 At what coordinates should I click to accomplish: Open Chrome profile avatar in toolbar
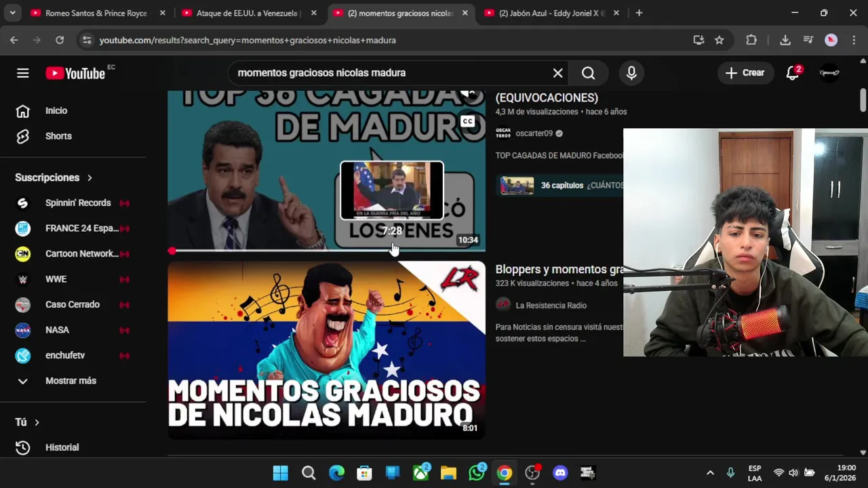point(831,40)
